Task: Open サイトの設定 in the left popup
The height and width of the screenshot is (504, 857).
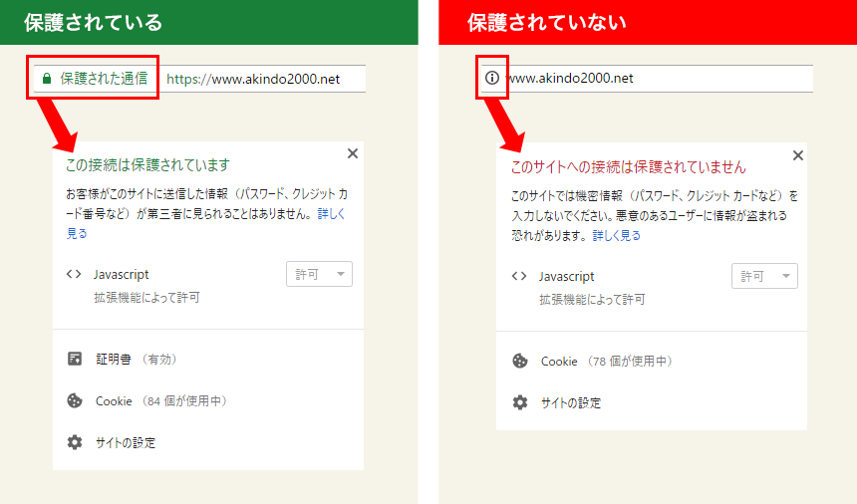Action: [126, 443]
